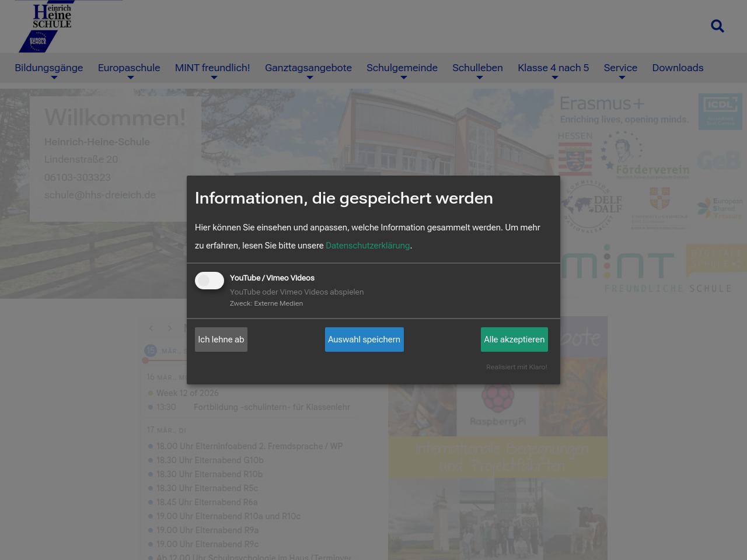
Task: Click the calendar previous arrow icon
Action: [x=151, y=328]
